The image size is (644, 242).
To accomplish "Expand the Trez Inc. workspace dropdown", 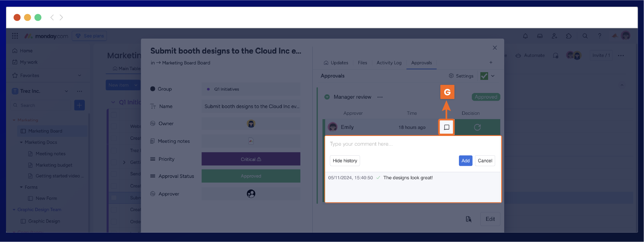I will [x=66, y=91].
